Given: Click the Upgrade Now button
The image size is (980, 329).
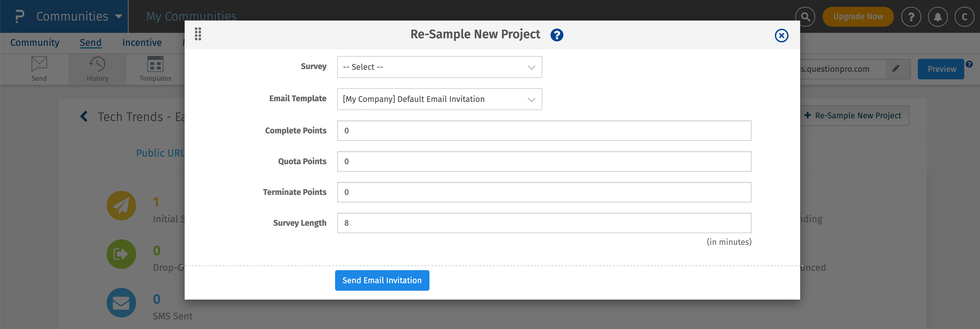Looking at the screenshot, I should click(858, 16).
